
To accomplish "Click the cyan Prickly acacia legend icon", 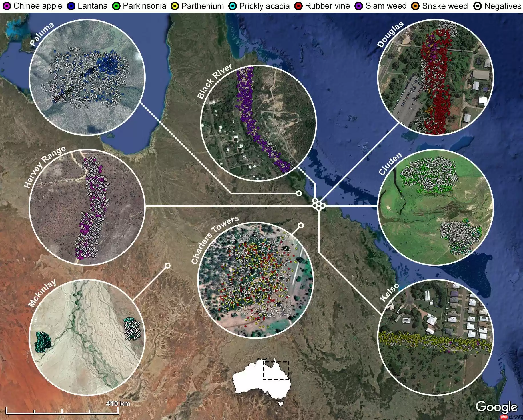I will (233, 6).
